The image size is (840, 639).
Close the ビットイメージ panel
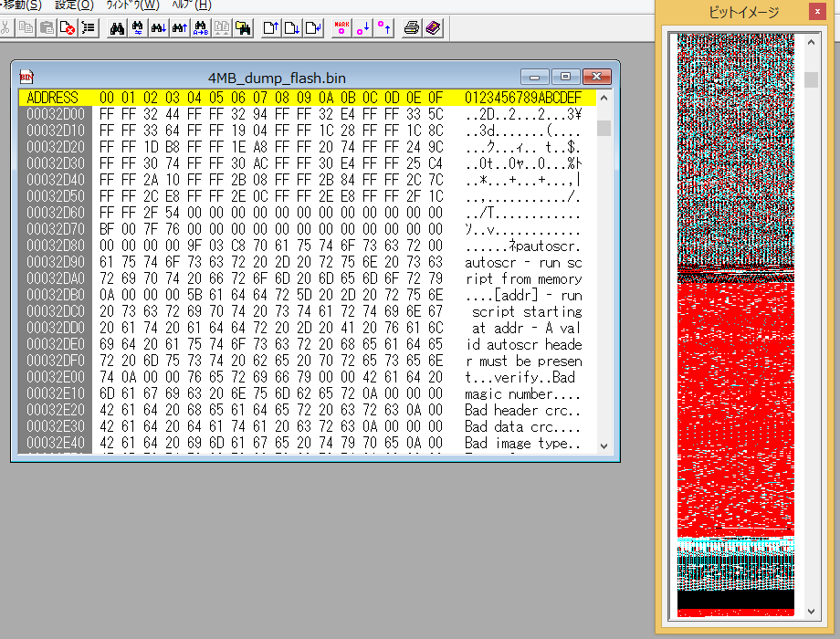tap(816, 12)
